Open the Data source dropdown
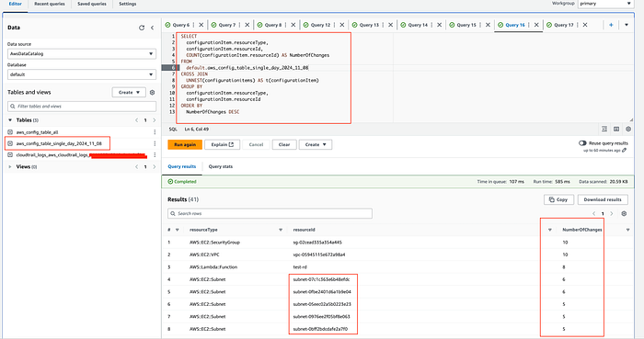Viewport: 644px width, 339px height. coord(82,53)
